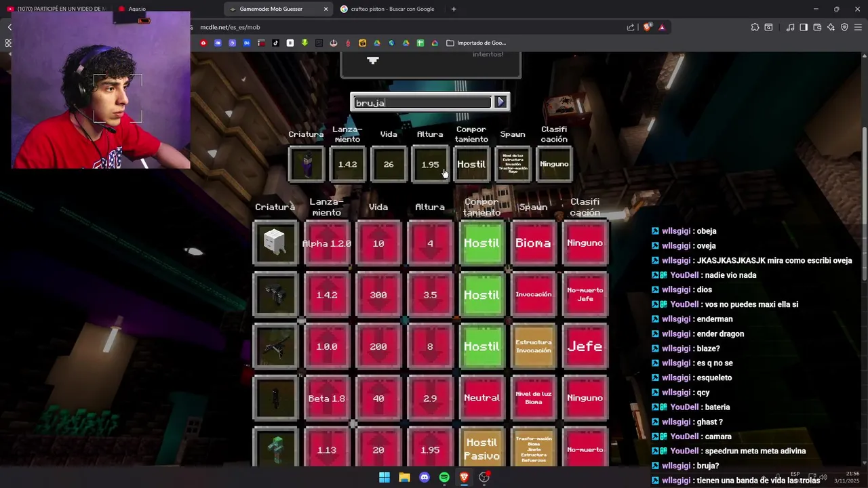This screenshot has width=868, height=488.
Task: Click the enderman creature tile
Action: click(275, 398)
